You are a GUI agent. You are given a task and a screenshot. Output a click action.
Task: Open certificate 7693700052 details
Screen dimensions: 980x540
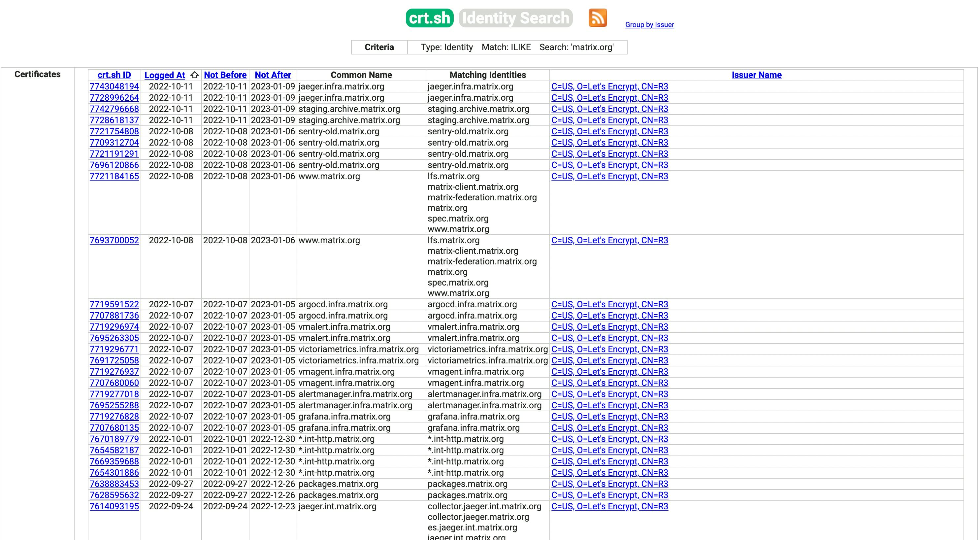click(x=114, y=241)
